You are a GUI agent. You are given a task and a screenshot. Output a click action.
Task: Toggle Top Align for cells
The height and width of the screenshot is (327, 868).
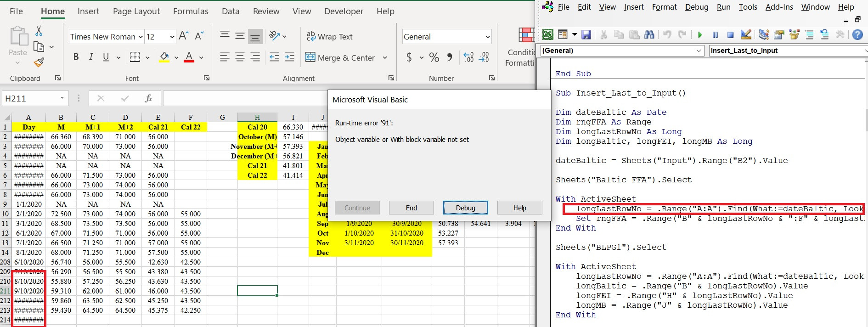tap(225, 36)
